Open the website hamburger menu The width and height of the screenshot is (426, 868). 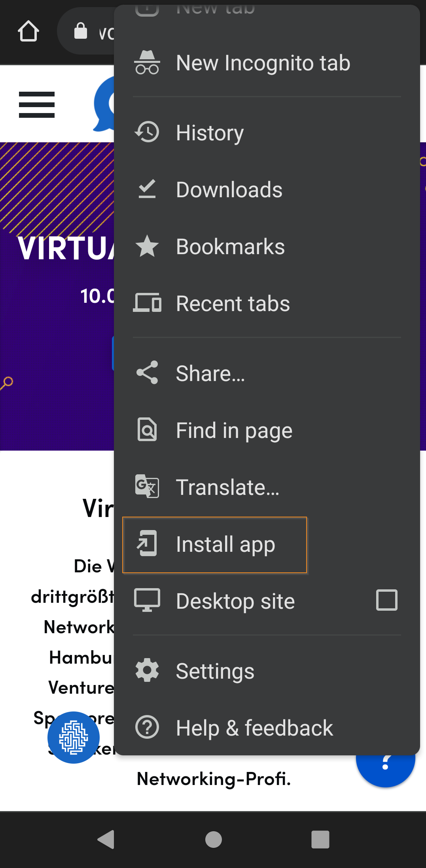37,105
